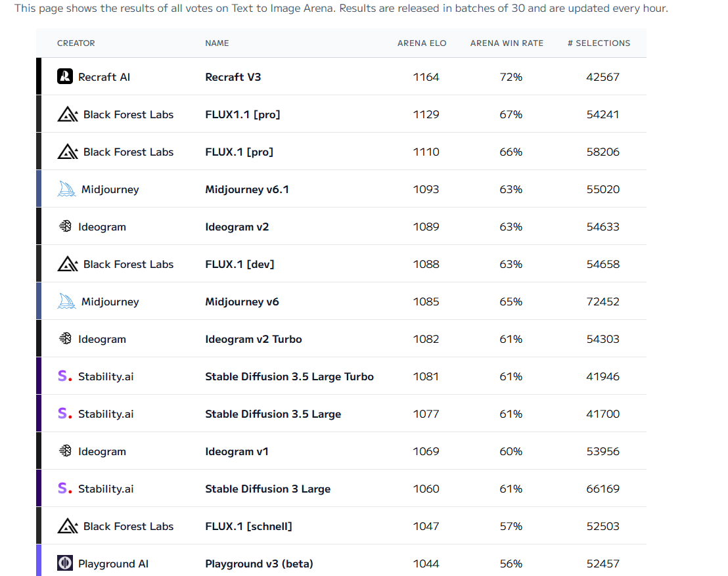This screenshot has width=728, height=576.
Task: Click the 72452 selections cell for Midjourney v6
Action: click(x=603, y=301)
